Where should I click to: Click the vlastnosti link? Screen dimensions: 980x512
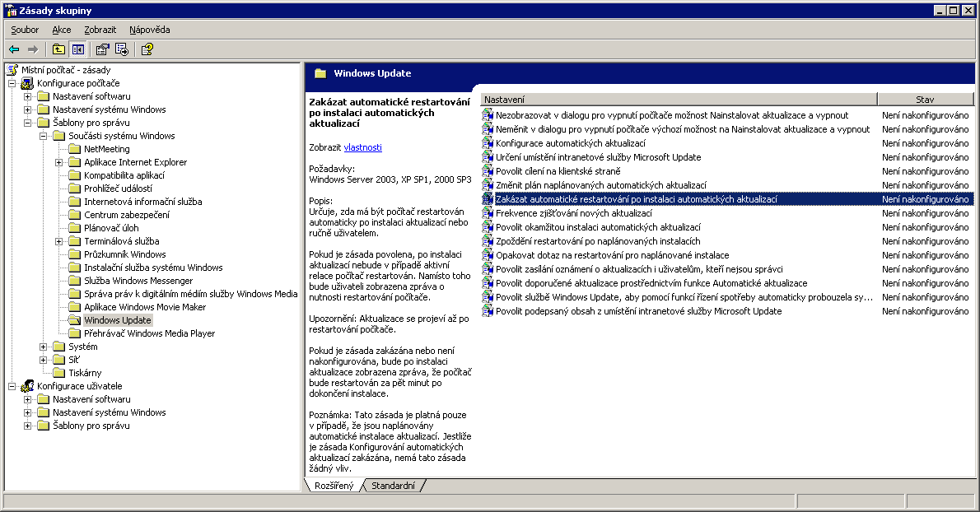(362, 147)
